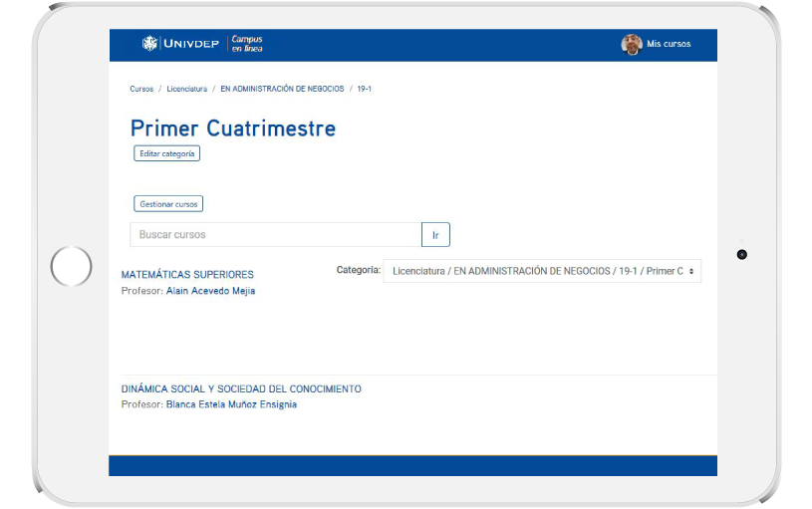Open DINÁMICA SOCIAL Y SOCIEDAD DEL CONOCIMIENTO course
The height and width of the screenshot is (509, 812).
tap(241, 388)
